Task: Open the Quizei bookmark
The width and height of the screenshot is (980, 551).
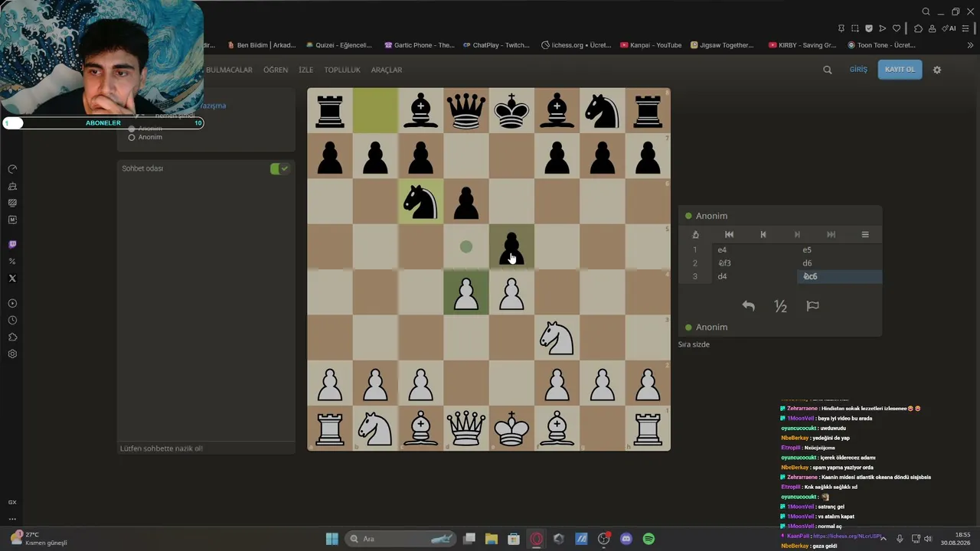Action: [338, 45]
